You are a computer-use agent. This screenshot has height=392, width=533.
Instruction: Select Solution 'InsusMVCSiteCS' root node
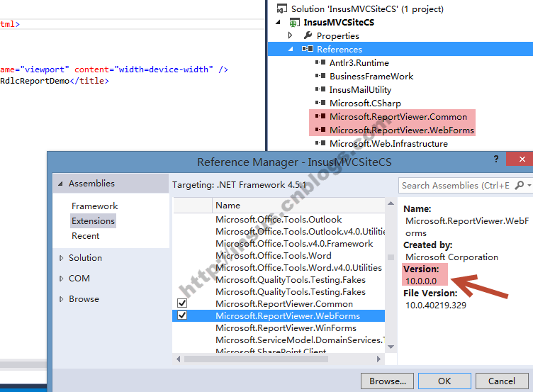367,9
